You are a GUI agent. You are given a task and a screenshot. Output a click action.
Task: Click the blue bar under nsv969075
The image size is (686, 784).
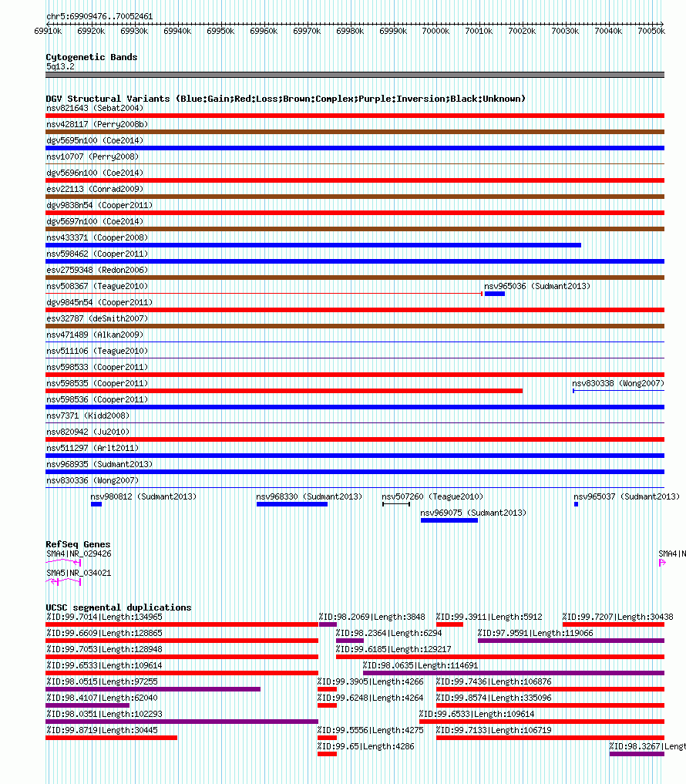[449, 520]
